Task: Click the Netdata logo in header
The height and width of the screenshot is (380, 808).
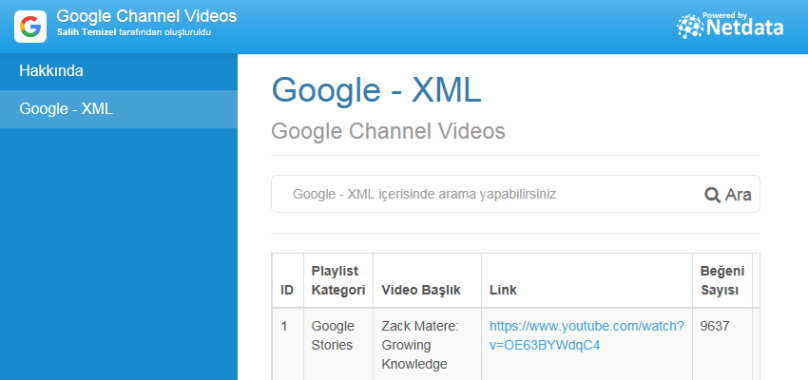Action: [x=730, y=25]
